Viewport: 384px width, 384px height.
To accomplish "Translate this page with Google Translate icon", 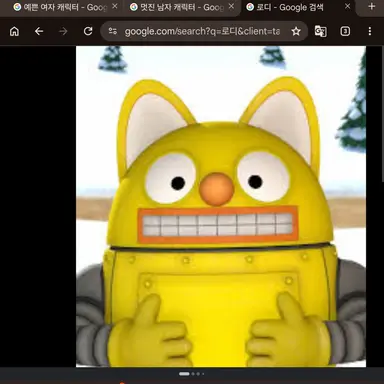I will [321, 31].
